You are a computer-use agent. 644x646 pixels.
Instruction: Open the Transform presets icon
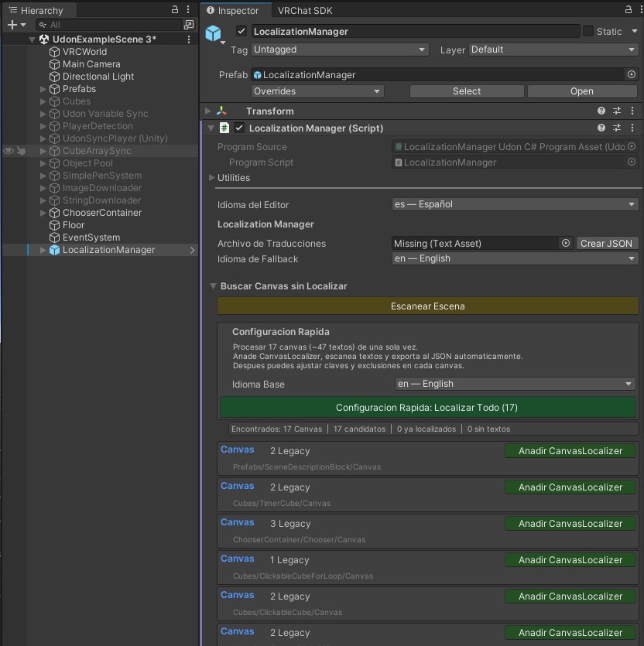(617, 111)
